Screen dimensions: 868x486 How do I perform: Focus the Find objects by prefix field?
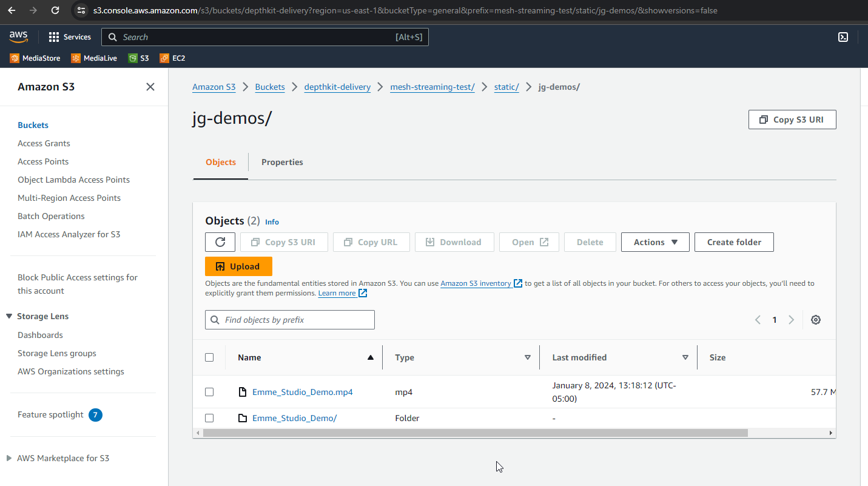(x=290, y=320)
